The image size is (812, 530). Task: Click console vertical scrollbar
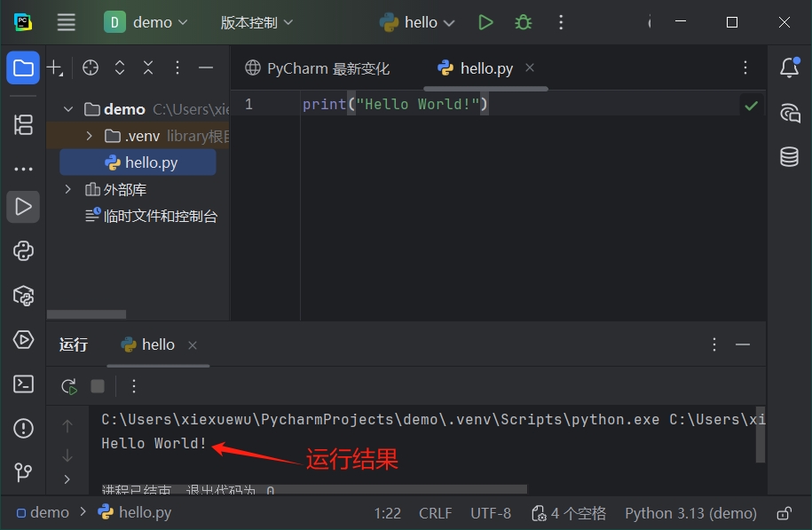pos(761,434)
